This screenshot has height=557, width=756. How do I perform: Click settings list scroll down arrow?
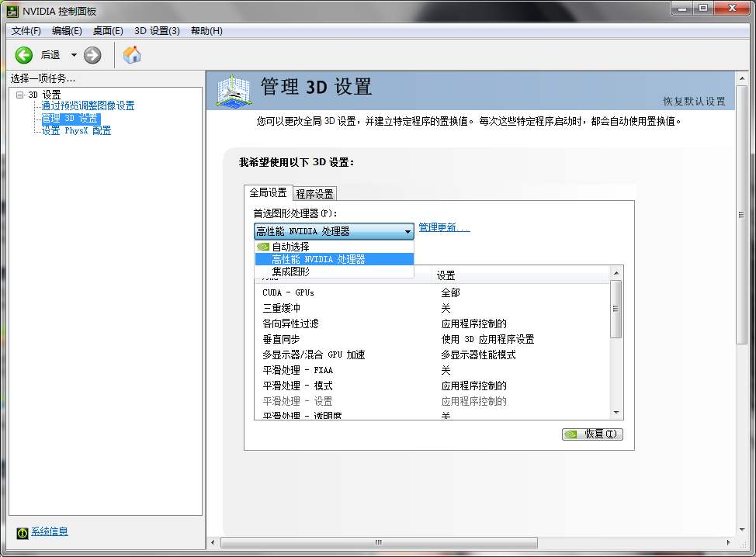click(616, 413)
